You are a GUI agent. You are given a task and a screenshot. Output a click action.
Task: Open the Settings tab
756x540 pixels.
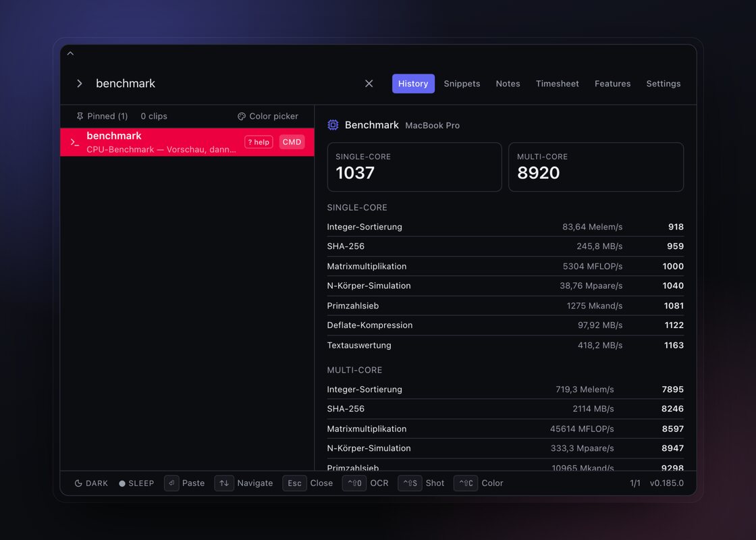point(664,84)
